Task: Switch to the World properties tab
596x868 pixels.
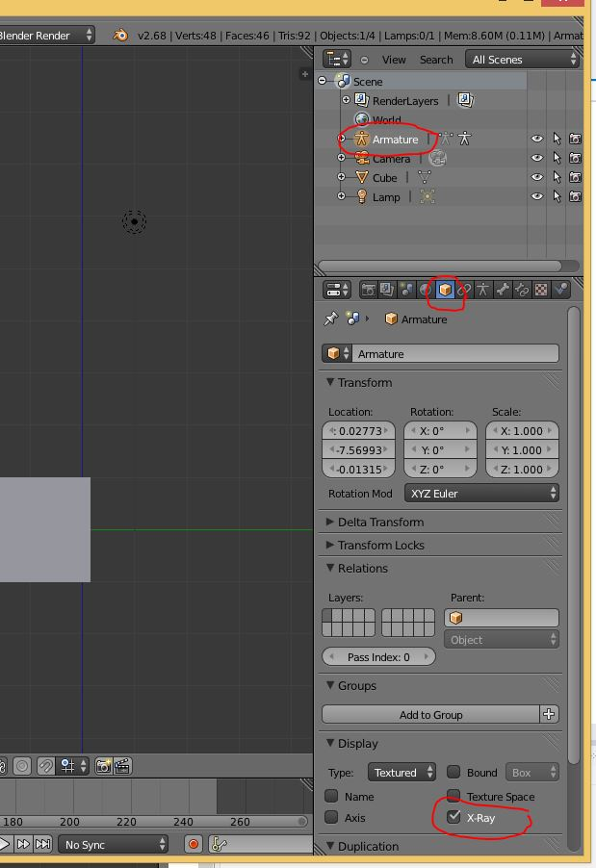Action: point(426,290)
